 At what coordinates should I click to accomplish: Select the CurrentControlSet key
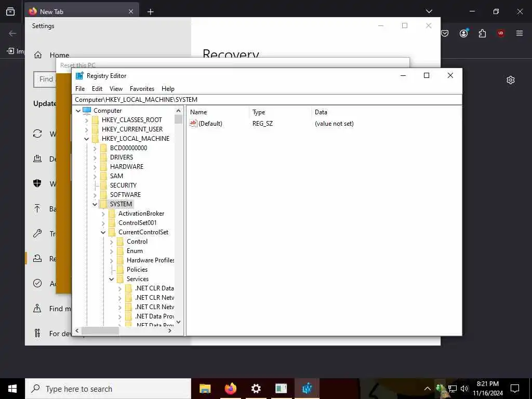pos(143,232)
